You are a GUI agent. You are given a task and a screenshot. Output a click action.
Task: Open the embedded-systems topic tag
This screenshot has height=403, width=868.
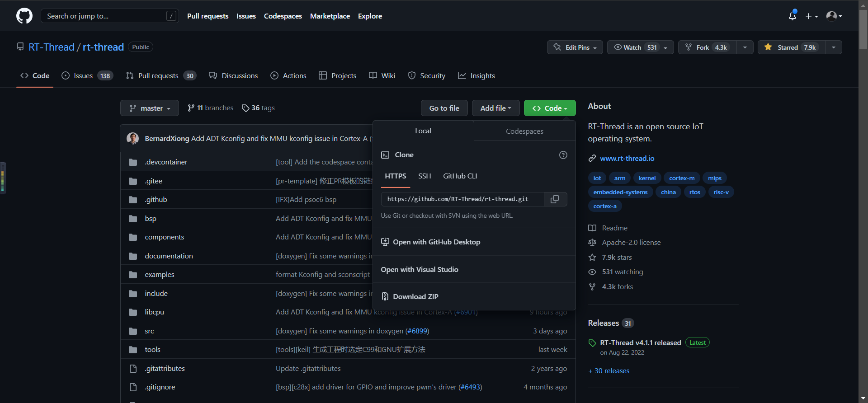[620, 192]
